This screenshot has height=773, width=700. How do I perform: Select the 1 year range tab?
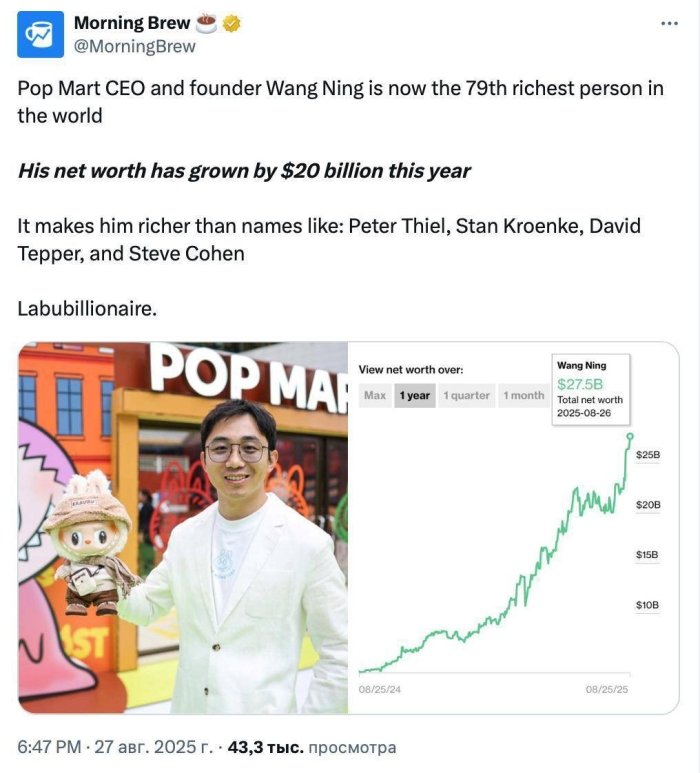pyautogui.click(x=414, y=395)
